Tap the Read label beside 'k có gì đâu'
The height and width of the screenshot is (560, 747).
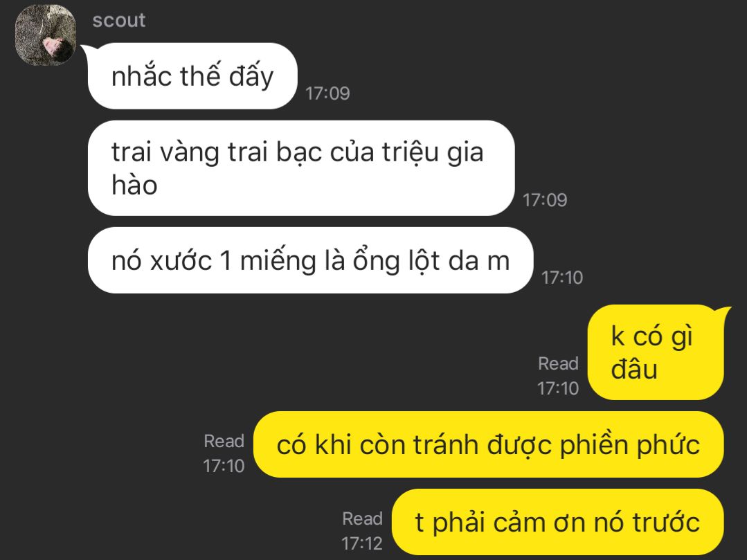558,363
